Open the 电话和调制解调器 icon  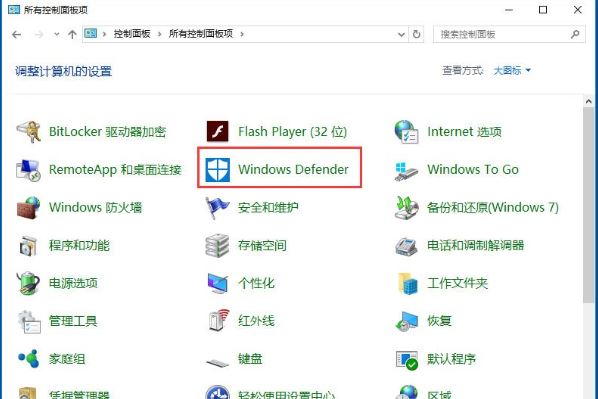[x=406, y=246]
